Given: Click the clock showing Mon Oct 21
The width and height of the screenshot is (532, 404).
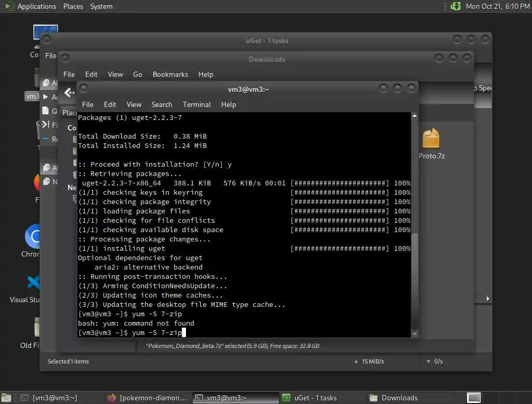Looking at the screenshot, I should coord(497,6).
